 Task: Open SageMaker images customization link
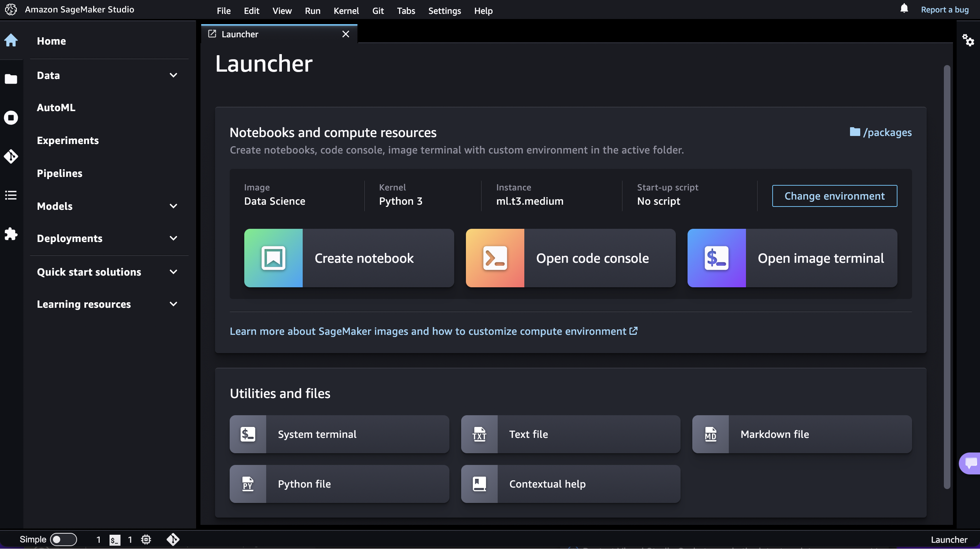tap(433, 332)
